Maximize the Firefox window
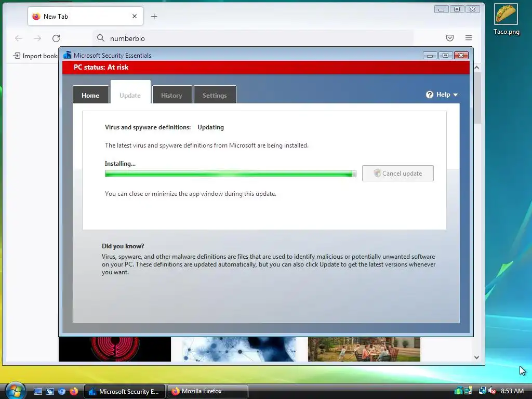 457,9
